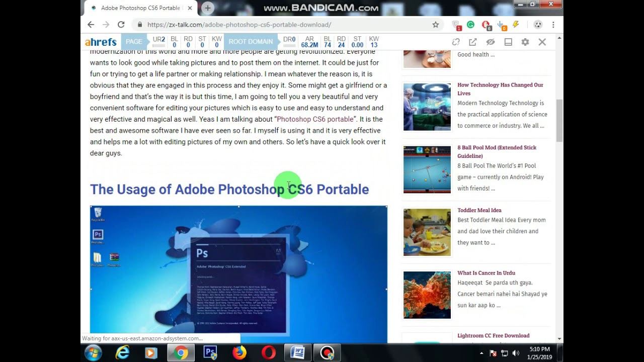Go back to the previous page
644x362 pixels.
[x=91, y=25]
